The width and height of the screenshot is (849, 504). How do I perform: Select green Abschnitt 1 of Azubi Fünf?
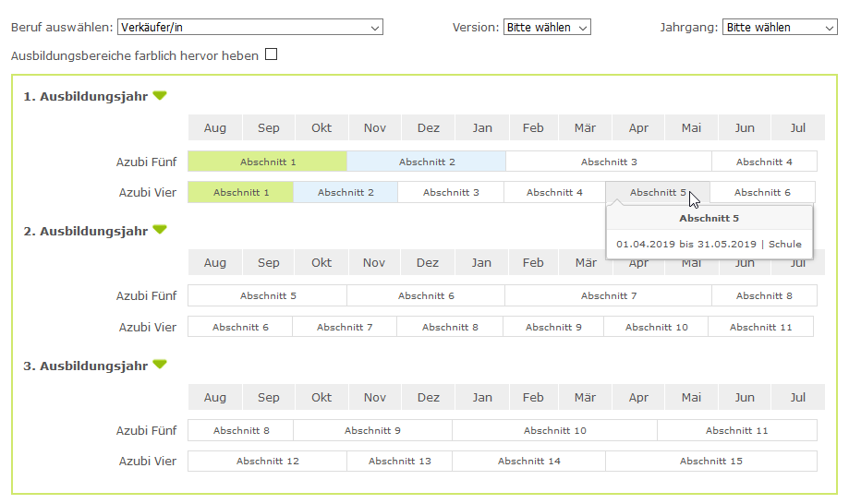pos(267,162)
